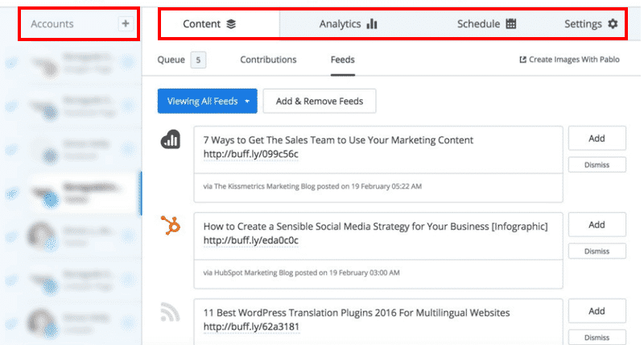
Task: Click the gray RSS feed icon
Action: pyautogui.click(x=170, y=310)
